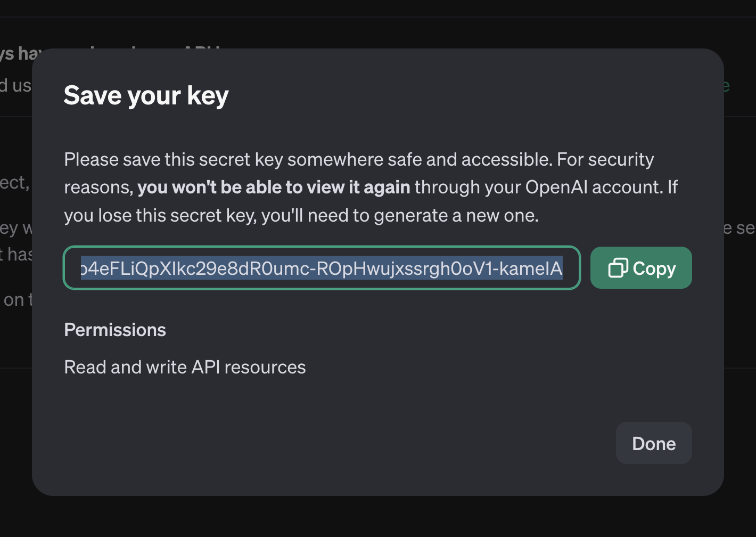This screenshot has width=756, height=537.
Task: Click the cut-off 't has' text at left edge
Action: 16,254
